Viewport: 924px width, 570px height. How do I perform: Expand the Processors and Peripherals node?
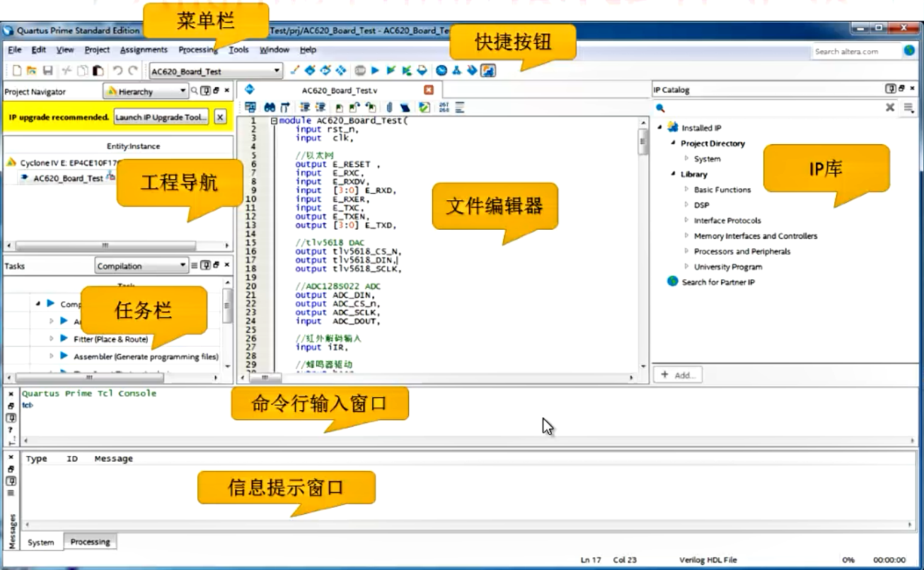coord(686,251)
